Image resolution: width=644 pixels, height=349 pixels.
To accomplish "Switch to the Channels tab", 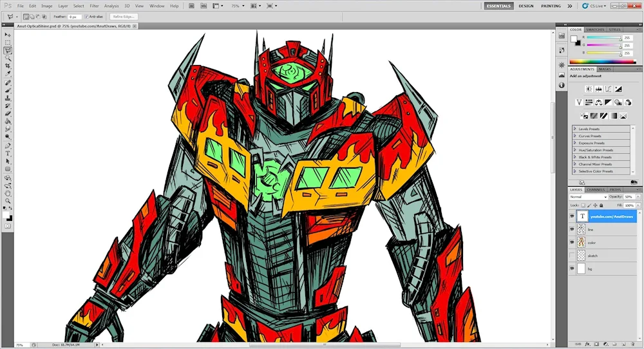I will 596,190.
